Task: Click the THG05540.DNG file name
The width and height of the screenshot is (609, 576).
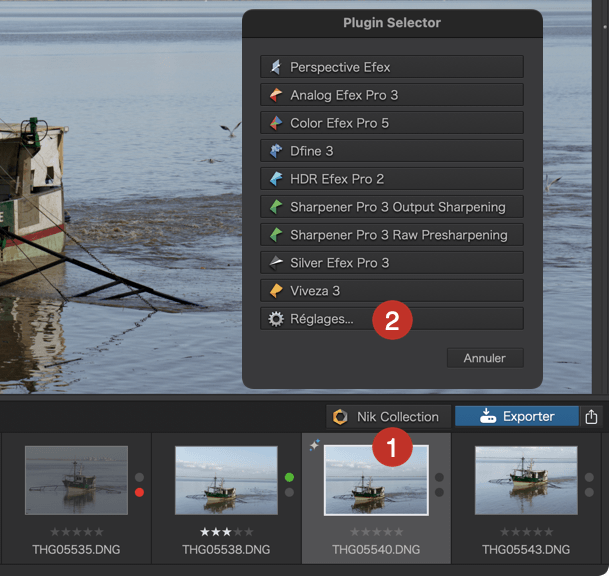Action: (376, 550)
